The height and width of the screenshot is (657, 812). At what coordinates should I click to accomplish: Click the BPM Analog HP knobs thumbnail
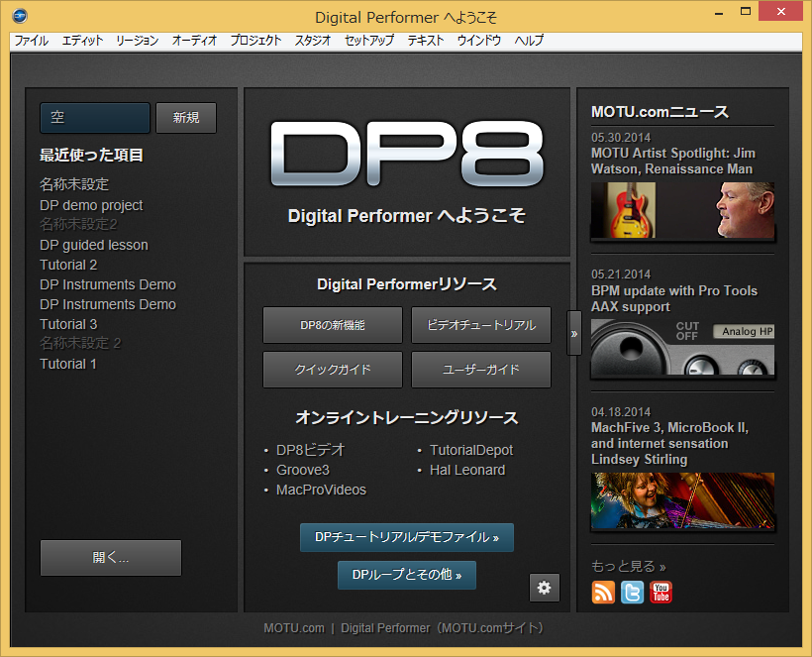click(x=682, y=347)
